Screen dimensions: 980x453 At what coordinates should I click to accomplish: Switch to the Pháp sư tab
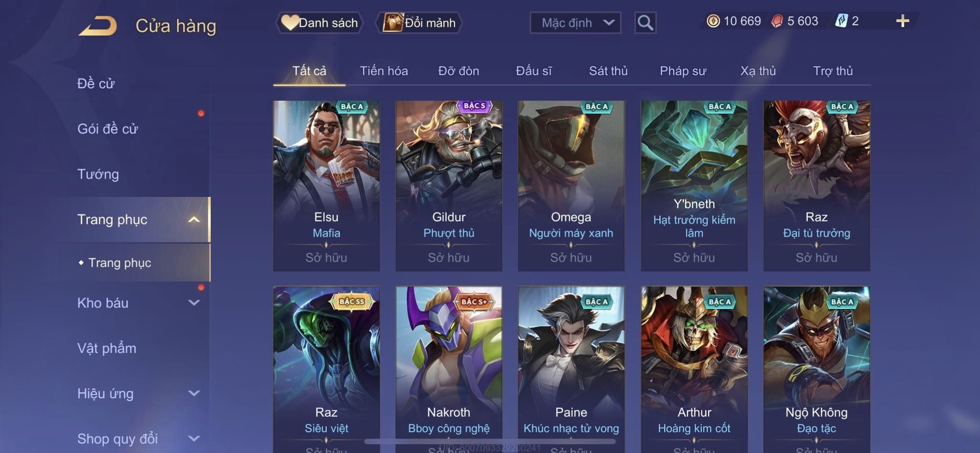[683, 71]
